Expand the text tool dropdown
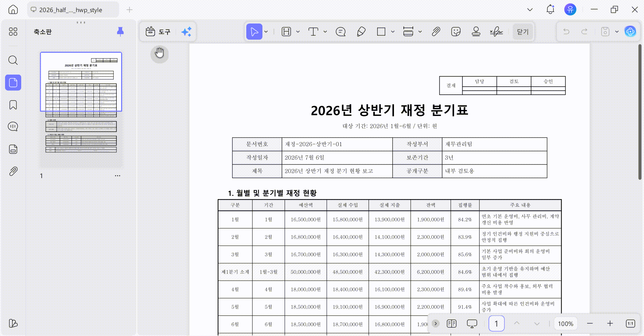Image resolution: width=644 pixels, height=336 pixels. 325,32
